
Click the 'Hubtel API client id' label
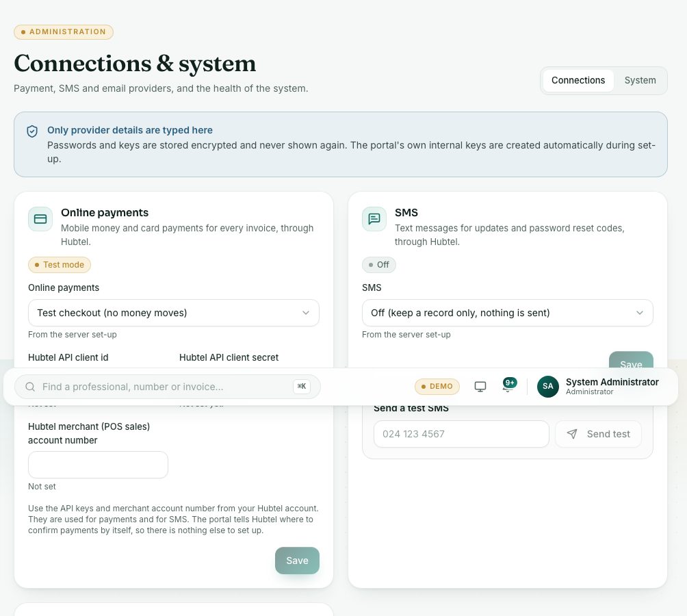coord(68,357)
